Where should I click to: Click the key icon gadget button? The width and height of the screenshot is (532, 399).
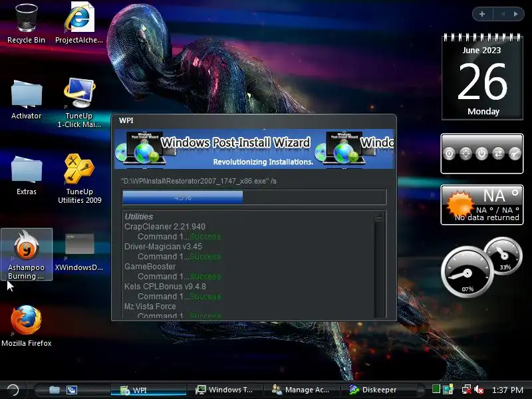(515, 154)
